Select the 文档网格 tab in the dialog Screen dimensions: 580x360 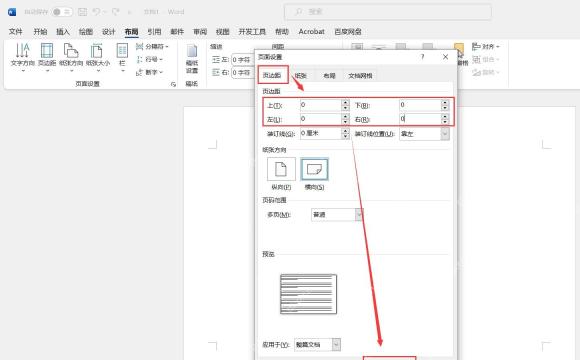point(360,75)
